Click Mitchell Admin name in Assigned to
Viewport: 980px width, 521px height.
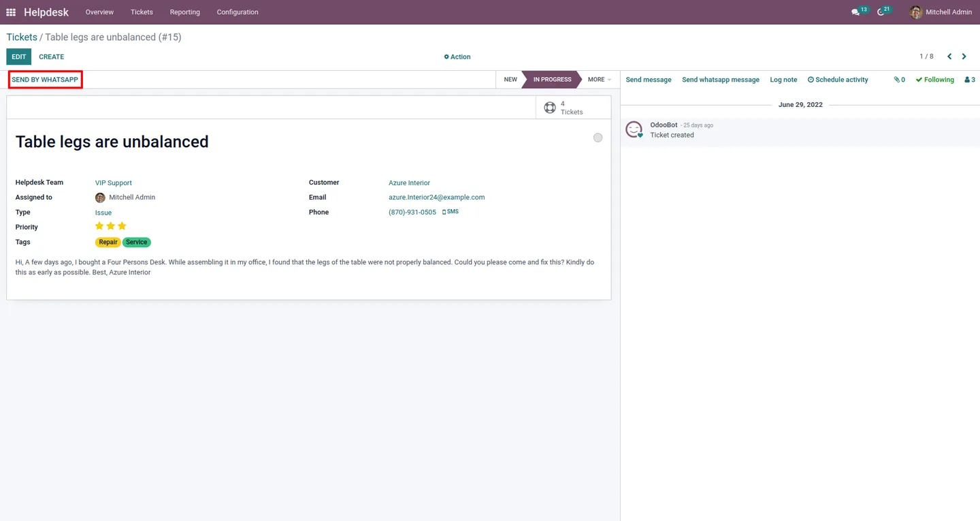[x=132, y=198]
